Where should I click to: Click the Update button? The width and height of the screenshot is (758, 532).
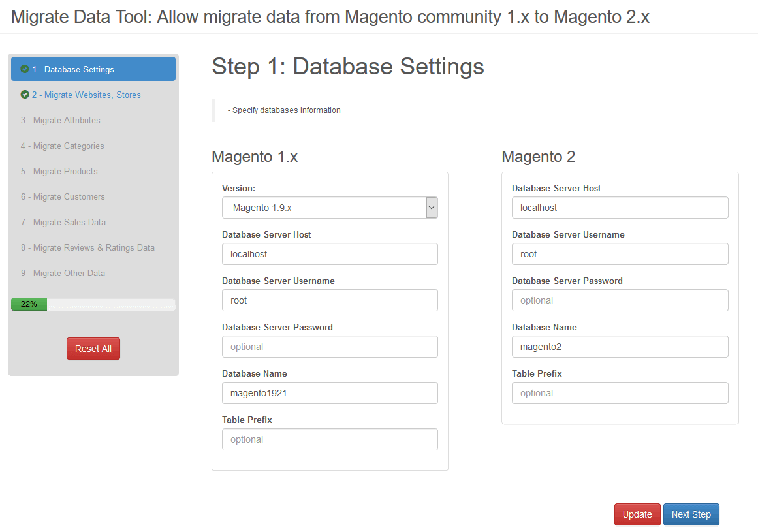637,514
